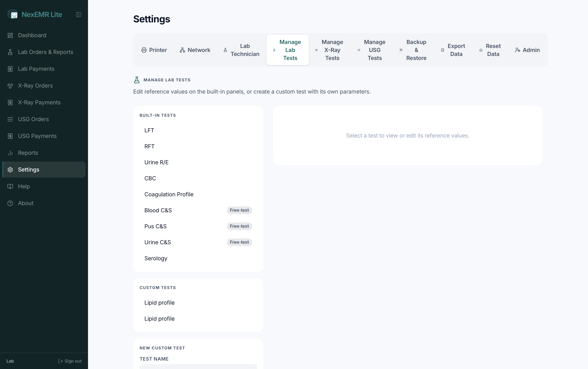Click the Reports bar chart icon
Viewport: 588px width, 369px height.
[10, 153]
